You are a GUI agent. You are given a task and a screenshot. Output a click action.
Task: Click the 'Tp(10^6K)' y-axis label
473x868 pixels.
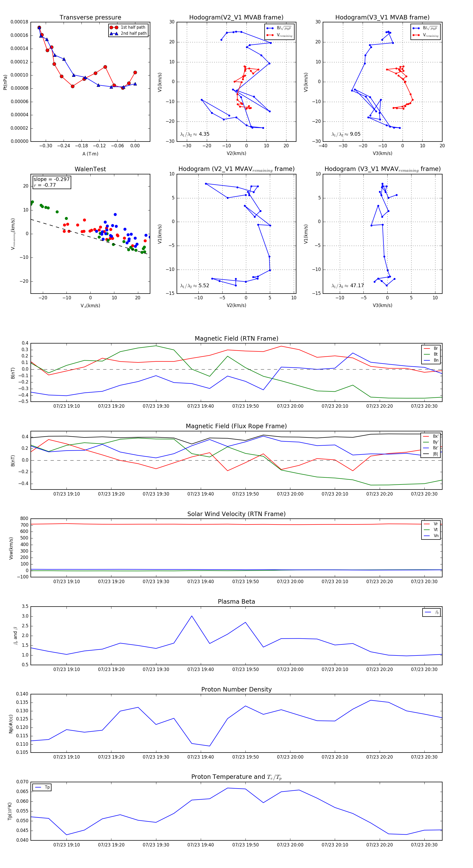(10, 811)
